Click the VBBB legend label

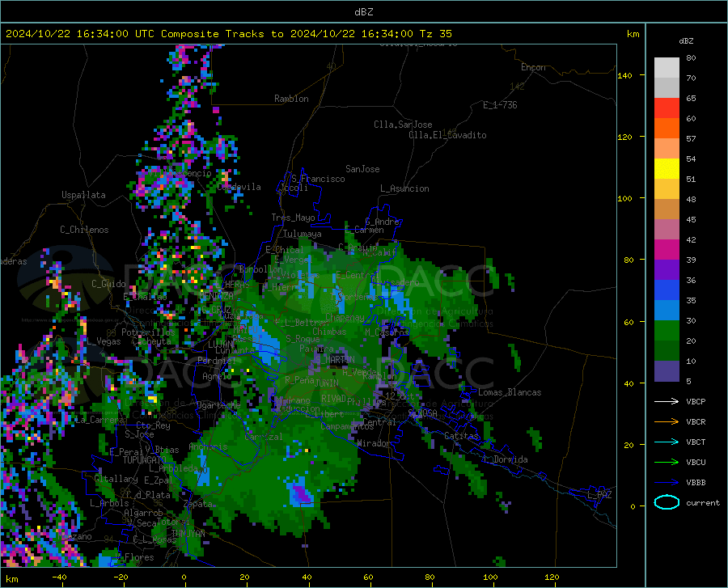click(696, 482)
